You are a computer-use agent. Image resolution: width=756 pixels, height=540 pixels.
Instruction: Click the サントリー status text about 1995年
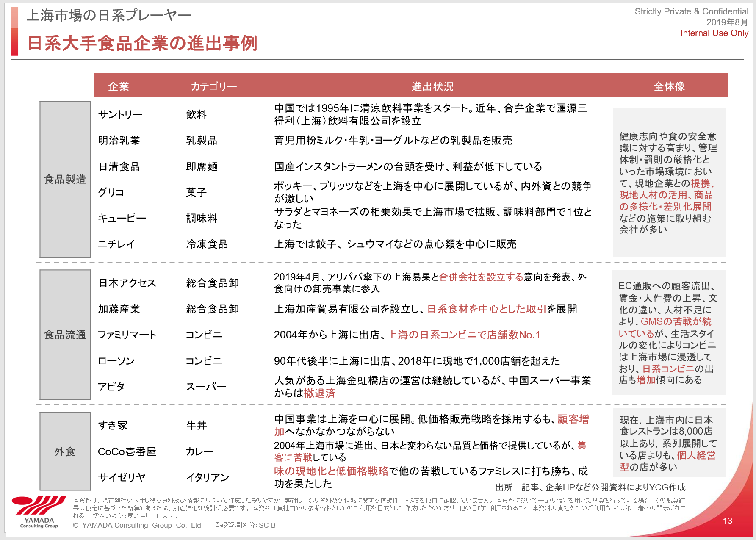coord(431,114)
